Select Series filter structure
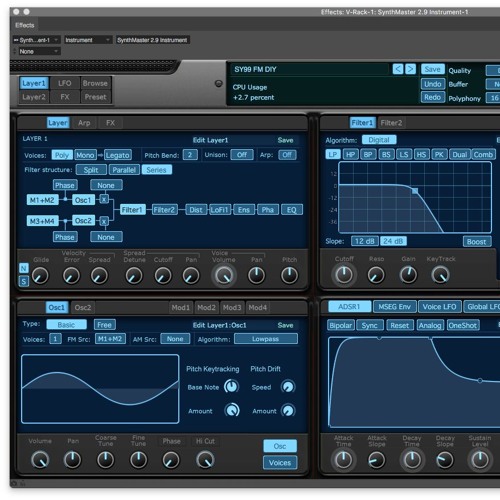 157,170
